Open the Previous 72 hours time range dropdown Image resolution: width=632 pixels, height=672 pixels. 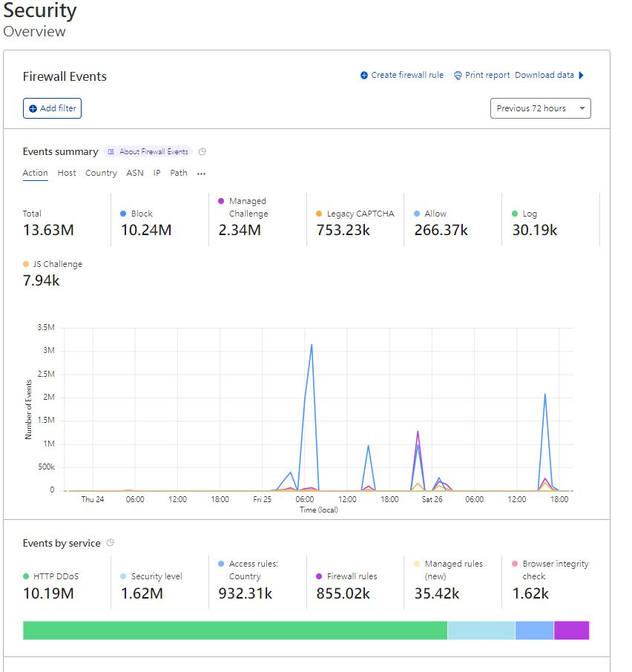point(540,108)
